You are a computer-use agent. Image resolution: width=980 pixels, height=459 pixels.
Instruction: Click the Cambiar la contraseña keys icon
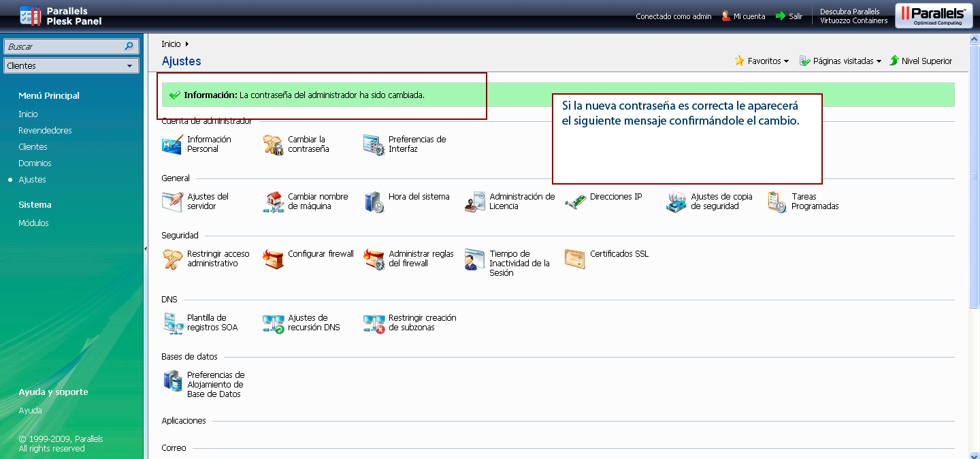point(274,144)
